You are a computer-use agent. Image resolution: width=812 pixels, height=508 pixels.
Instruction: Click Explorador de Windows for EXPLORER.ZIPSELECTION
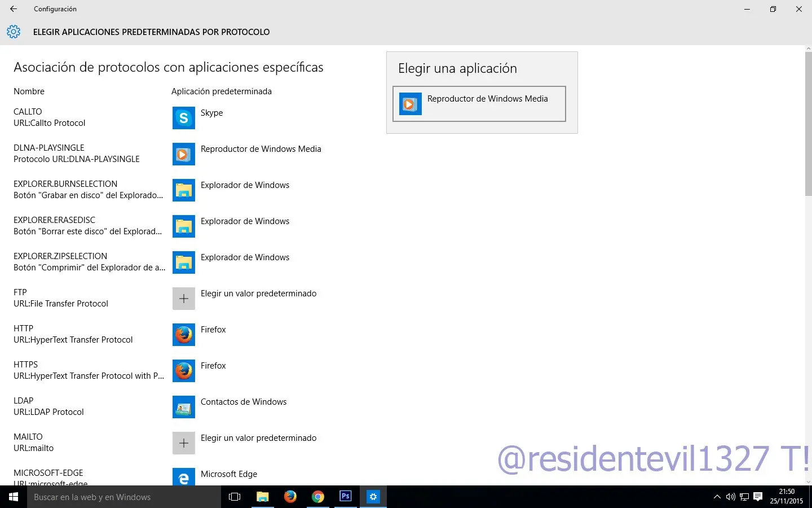pos(245,257)
